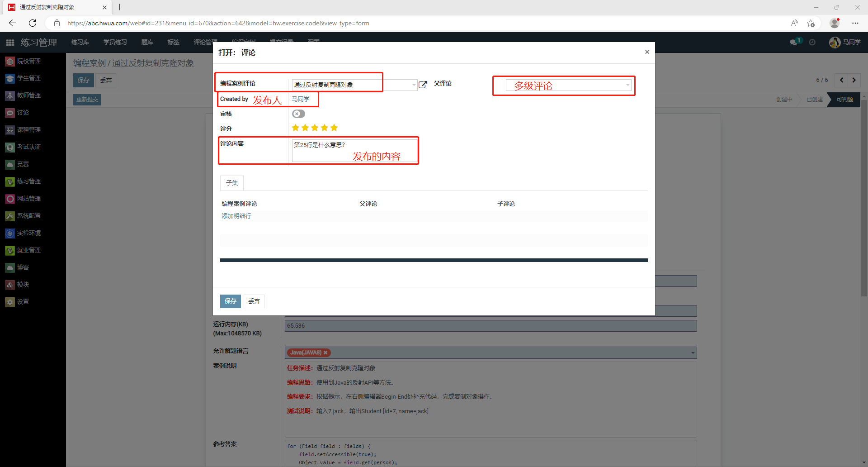Viewport: 868px width, 467px height.
Task: Open 院校管理 sidebar icon
Action: (10, 61)
